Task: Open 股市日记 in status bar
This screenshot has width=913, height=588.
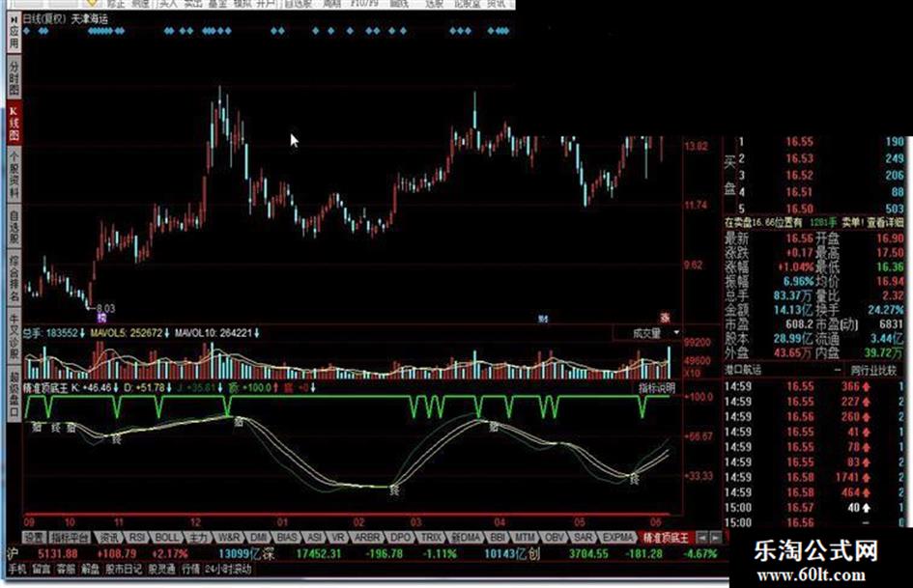Action: (124, 569)
